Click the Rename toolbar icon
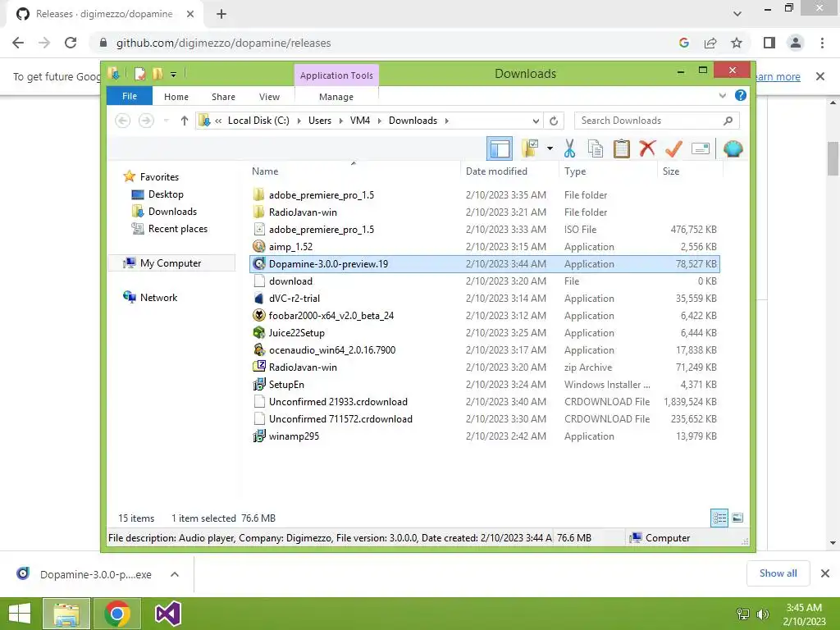The image size is (840, 630). coord(701,148)
